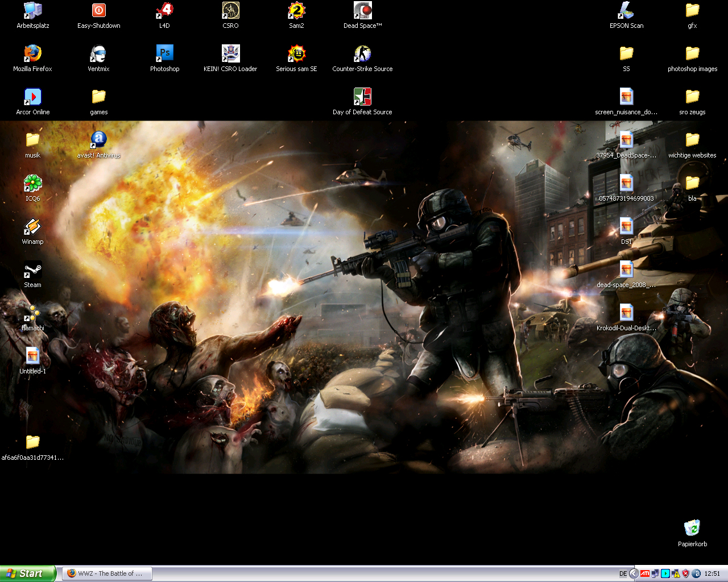Click the ATI tray icon

(644, 573)
